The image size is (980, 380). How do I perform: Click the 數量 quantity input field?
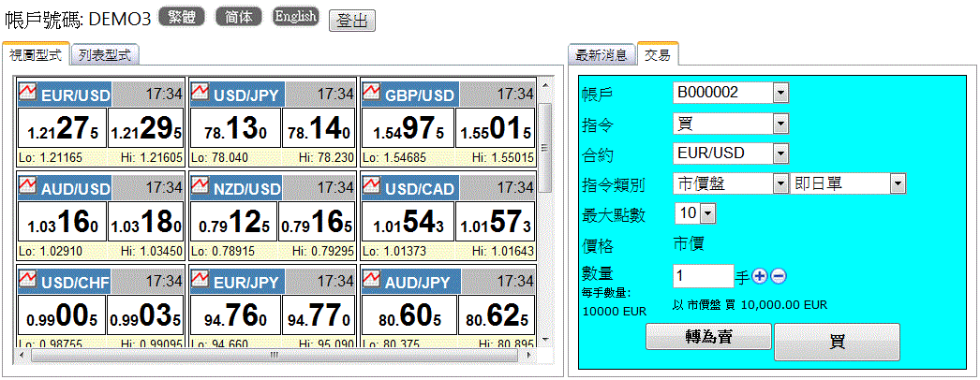coord(702,276)
